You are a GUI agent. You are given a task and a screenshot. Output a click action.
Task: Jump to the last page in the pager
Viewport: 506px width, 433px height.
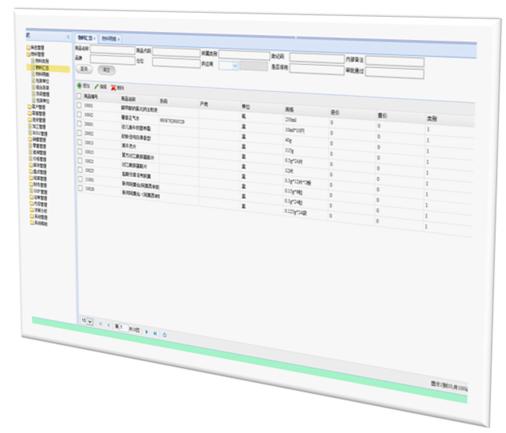click(155, 333)
